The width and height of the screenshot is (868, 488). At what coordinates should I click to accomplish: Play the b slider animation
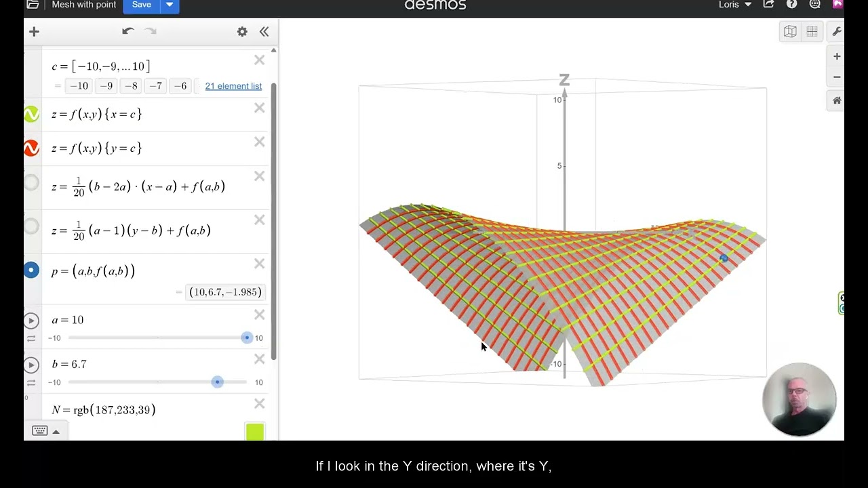[x=31, y=365]
